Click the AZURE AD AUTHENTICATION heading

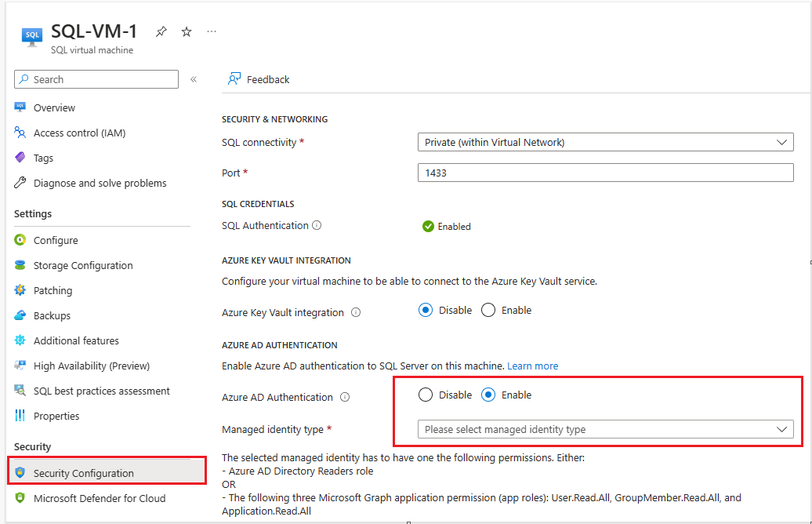(x=280, y=345)
